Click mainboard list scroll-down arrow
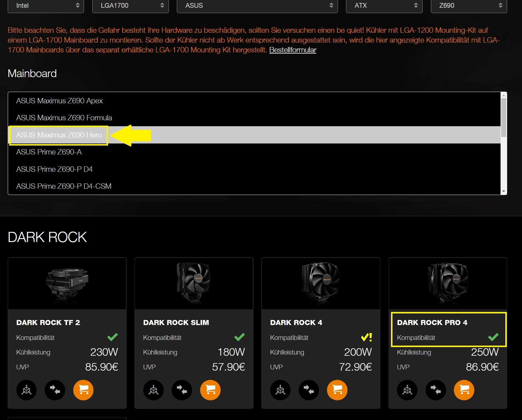 point(504,191)
